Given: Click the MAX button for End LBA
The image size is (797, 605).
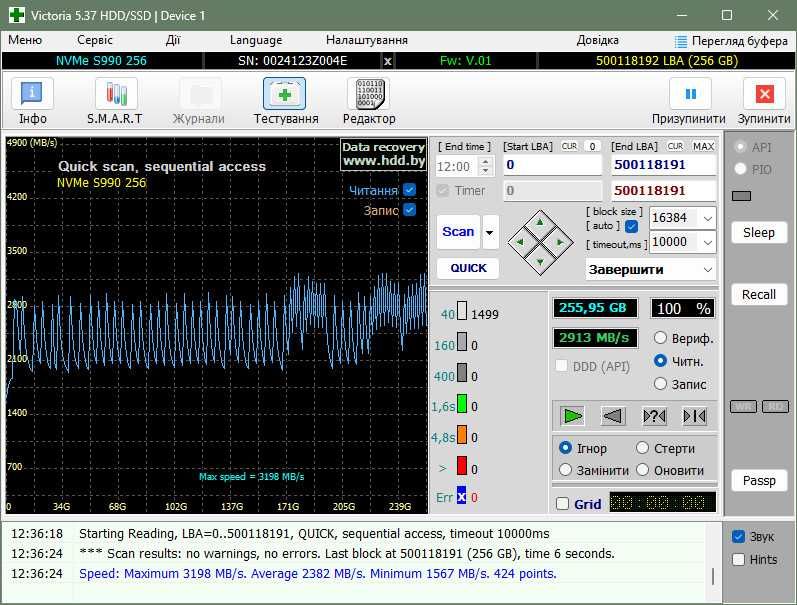Looking at the screenshot, I should [x=703, y=146].
